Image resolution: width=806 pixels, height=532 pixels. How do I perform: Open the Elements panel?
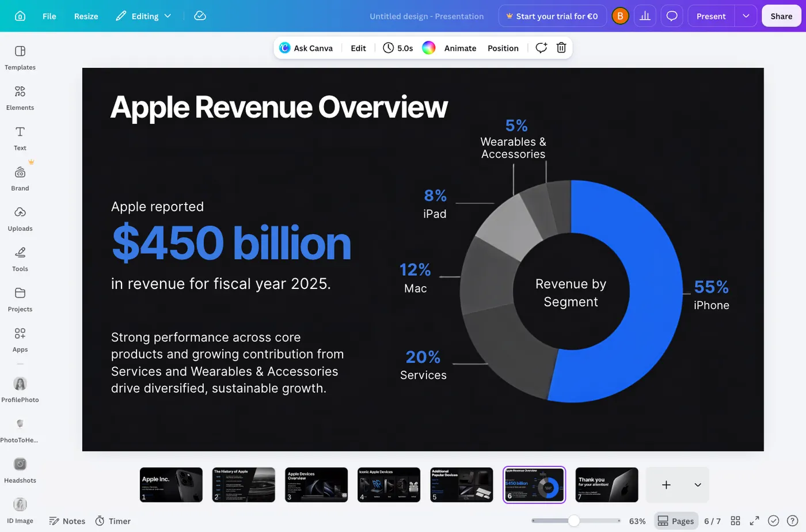pyautogui.click(x=20, y=98)
